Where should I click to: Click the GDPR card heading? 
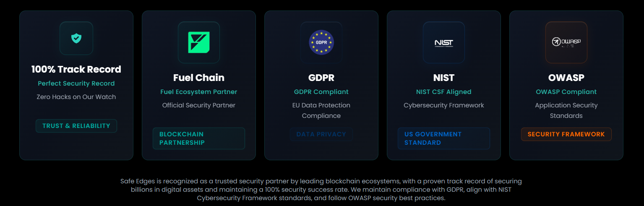pyautogui.click(x=321, y=78)
